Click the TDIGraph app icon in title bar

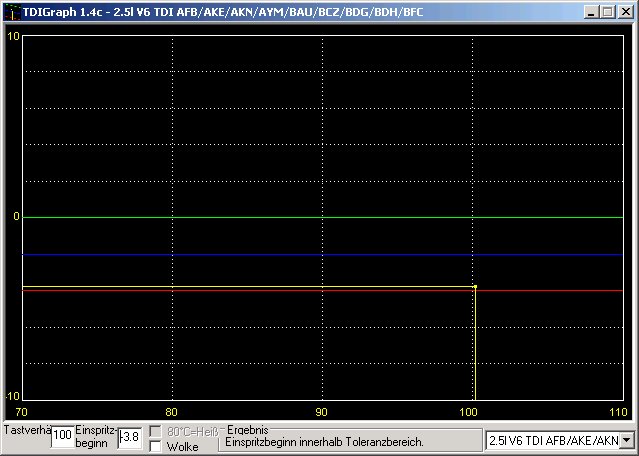(13, 12)
